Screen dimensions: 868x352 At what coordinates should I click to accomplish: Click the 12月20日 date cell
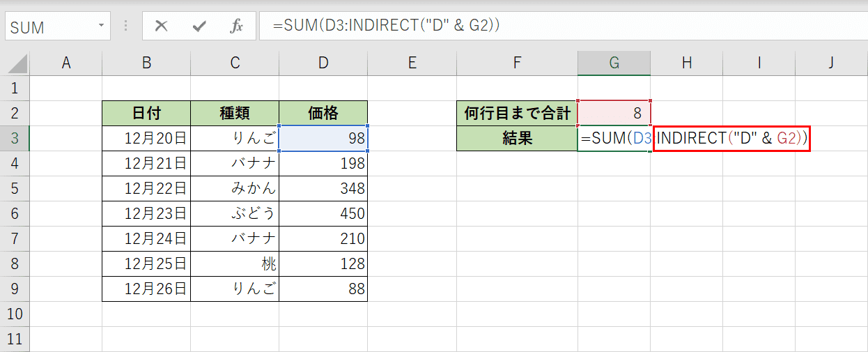pos(146,138)
